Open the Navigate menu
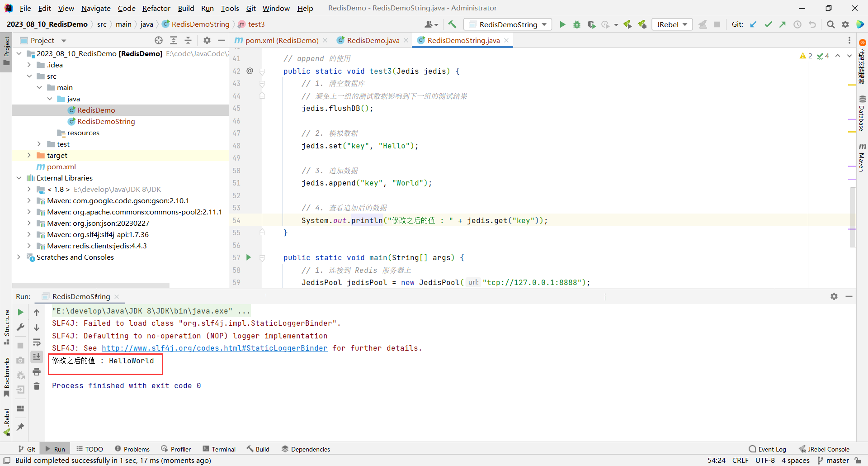Viewport: 868px width, 466px height. 96,8
